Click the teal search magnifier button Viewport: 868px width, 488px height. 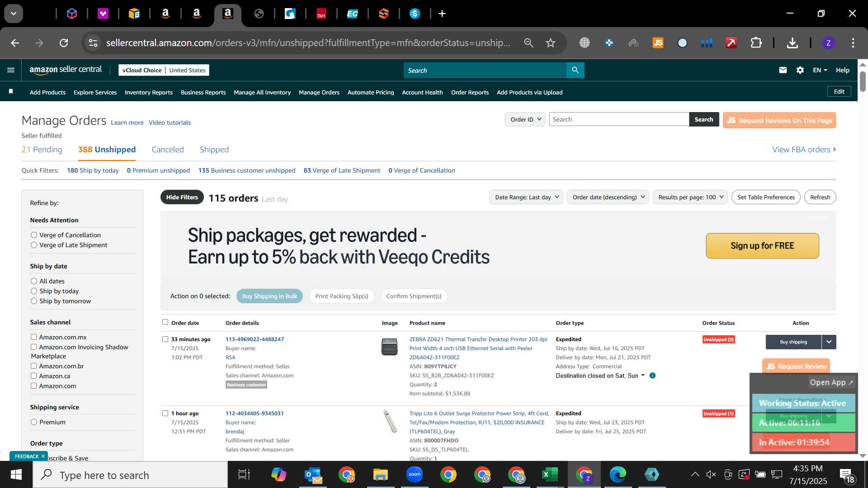[575, 70]
